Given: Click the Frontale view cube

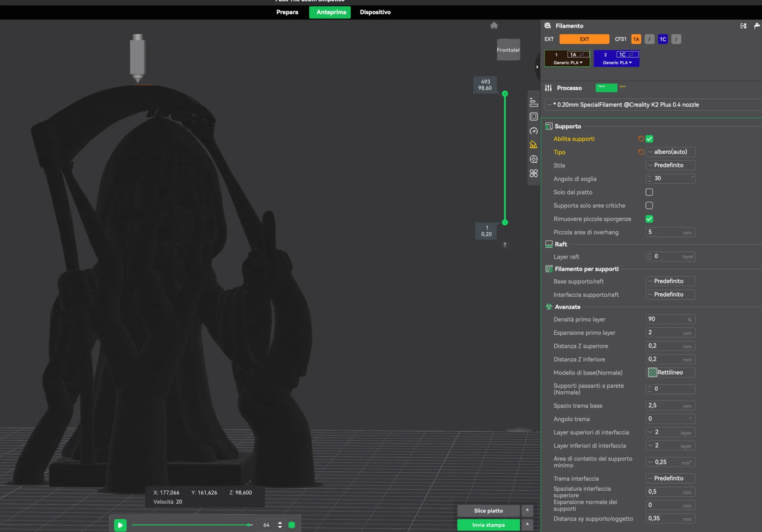Looking at the screenshot, I should coord(508,50).
